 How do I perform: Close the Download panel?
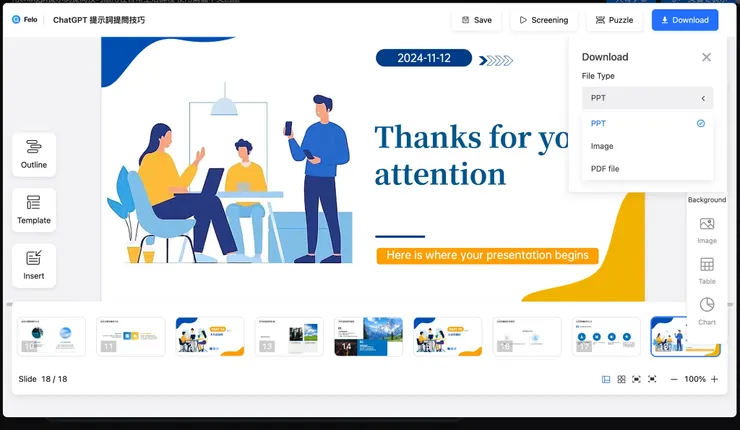click(x=706, y=57)
